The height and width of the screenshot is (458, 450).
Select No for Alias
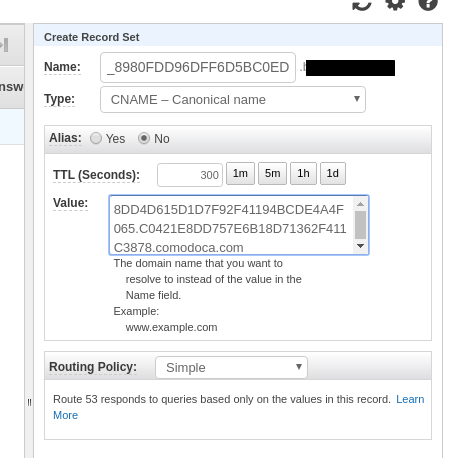[144, 138]
